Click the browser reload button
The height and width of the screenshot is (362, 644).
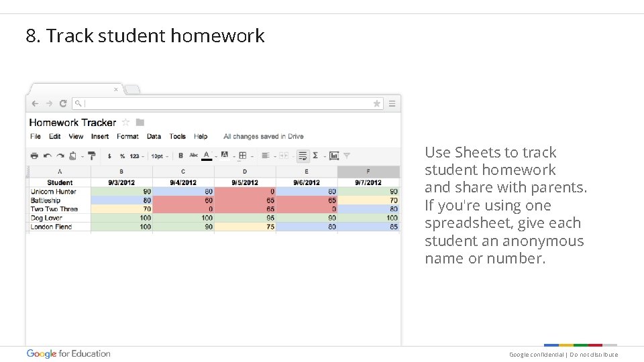tap(63, 103)
